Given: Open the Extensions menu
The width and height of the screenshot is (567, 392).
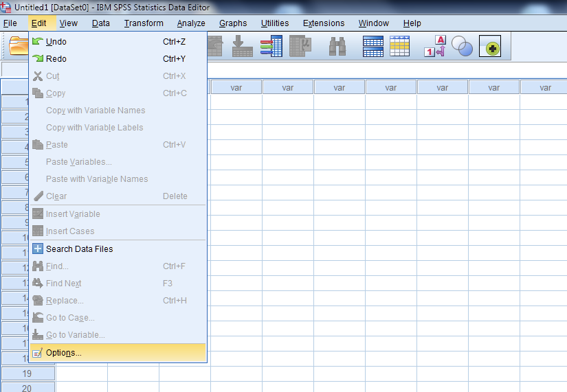Looking at the screenshot, I should pyautogui.click(x=324, y=23).
